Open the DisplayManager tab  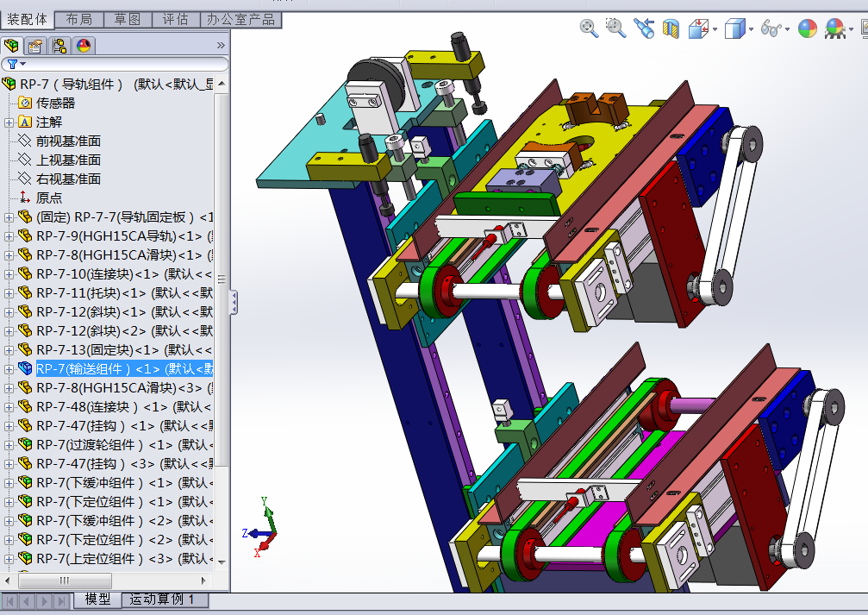[84, 46]
